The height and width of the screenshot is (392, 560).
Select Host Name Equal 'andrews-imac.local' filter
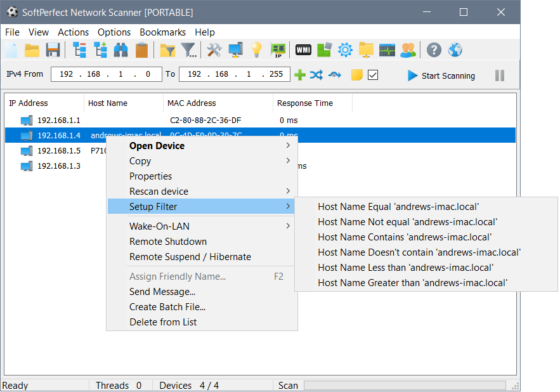(x=426, y=207)
